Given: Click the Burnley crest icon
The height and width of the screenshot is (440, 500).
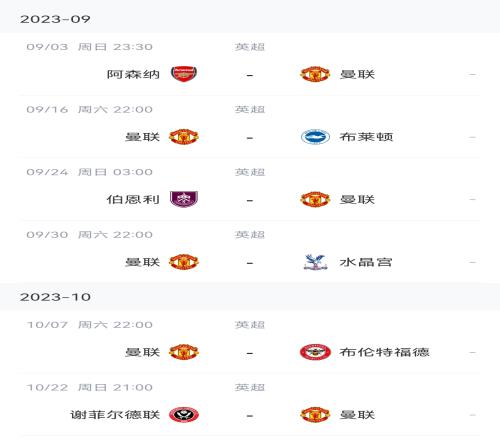Looking at the screenshot, I should 184,199.
